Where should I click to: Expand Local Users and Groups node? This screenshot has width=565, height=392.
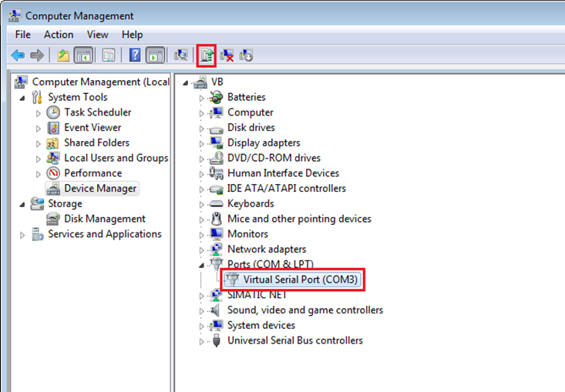(39, 159)
